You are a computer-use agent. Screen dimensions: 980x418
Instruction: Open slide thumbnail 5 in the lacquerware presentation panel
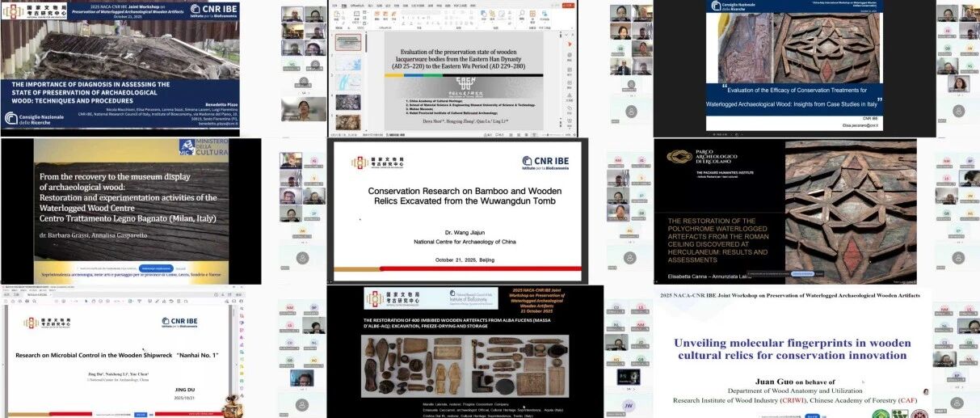coord(348,122)
